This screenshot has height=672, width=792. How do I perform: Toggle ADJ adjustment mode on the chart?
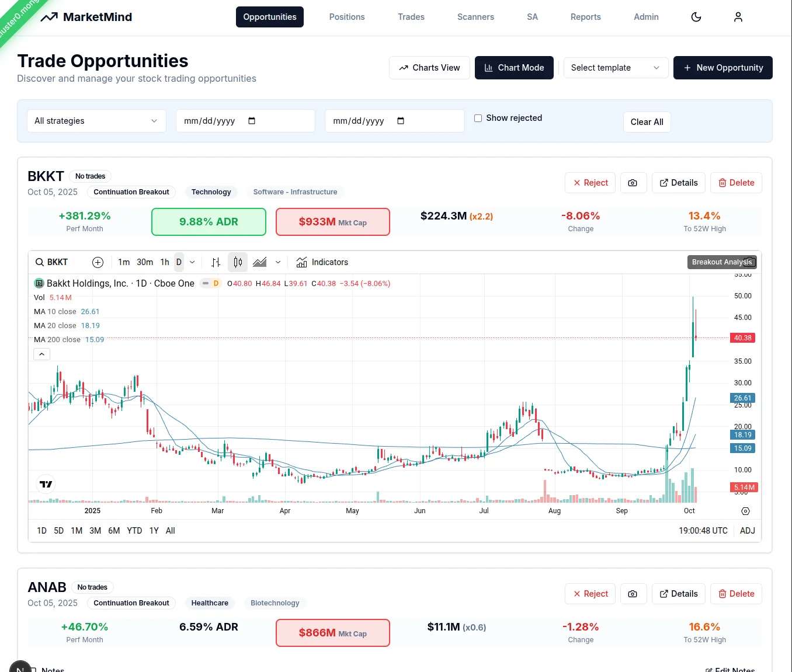[748, 530]
